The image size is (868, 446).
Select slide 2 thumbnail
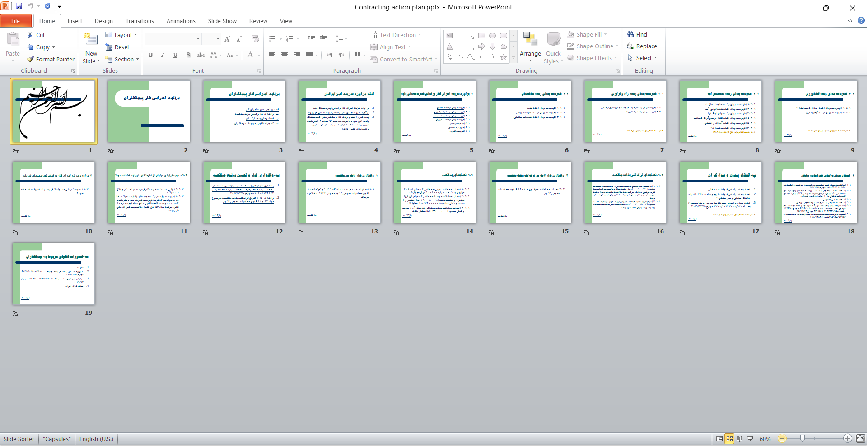[x=149, y=111]
